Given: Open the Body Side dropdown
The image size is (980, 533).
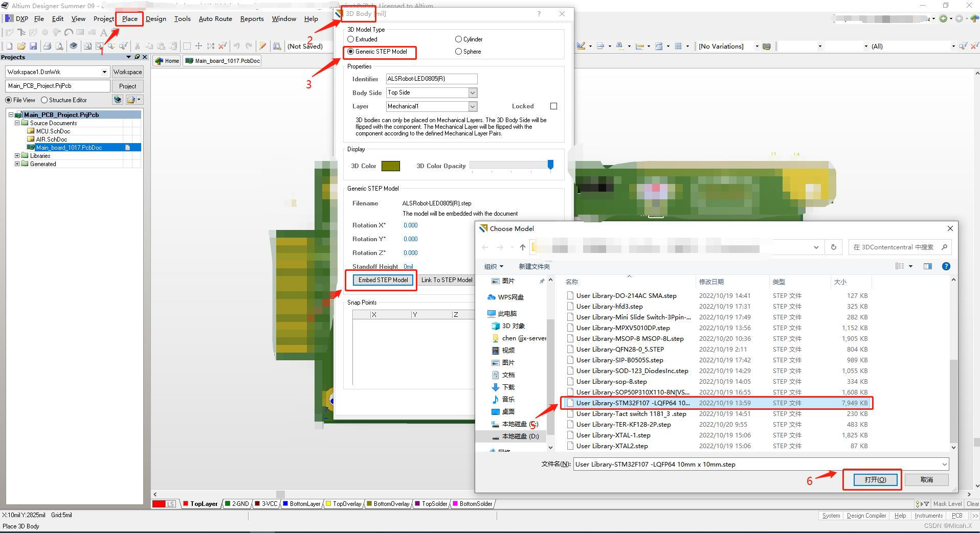Looking at the screenshot, I should (473, 92).
